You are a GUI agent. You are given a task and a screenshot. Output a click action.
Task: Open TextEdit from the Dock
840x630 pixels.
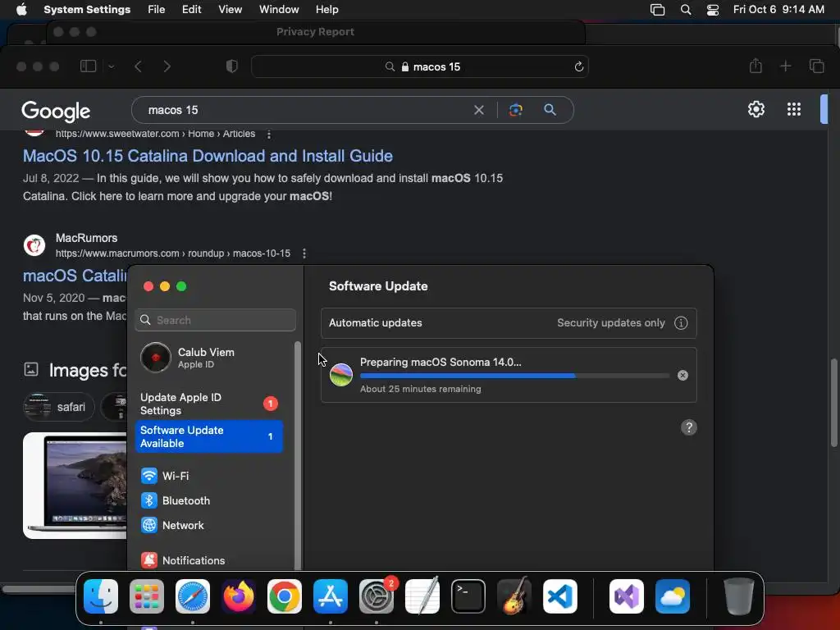pos(422,596)
